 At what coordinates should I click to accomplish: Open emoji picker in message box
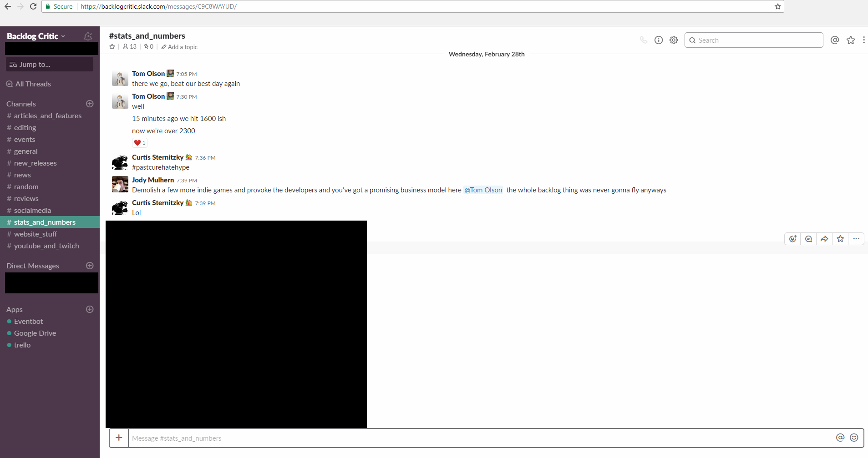(x=854, y=438)
